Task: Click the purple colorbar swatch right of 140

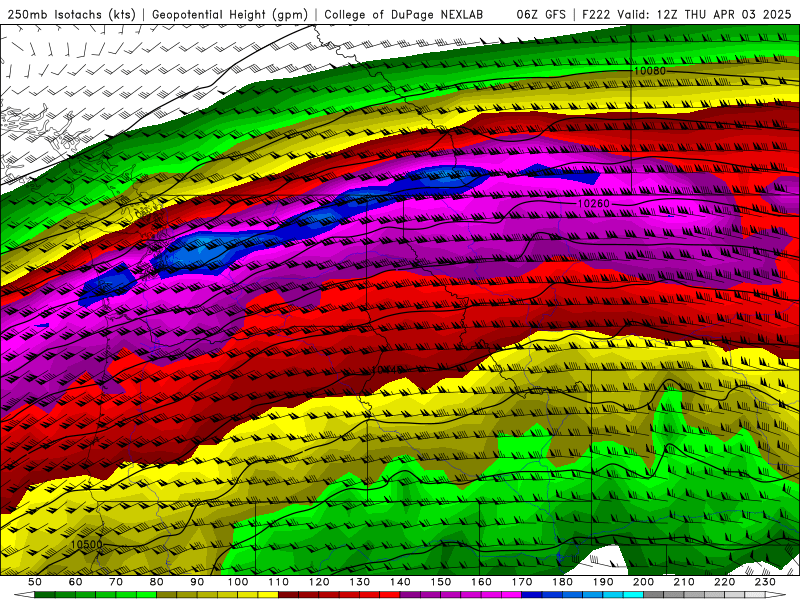Action: (411, 595)
